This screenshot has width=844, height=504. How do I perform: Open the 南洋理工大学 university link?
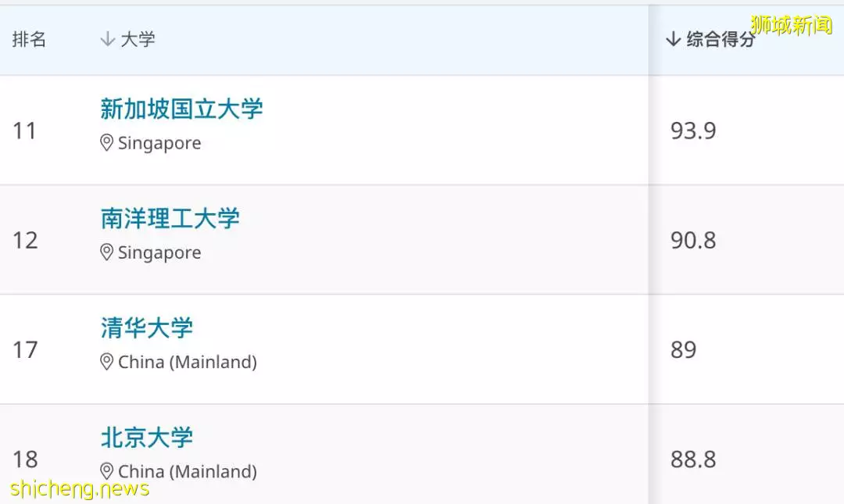170,219
